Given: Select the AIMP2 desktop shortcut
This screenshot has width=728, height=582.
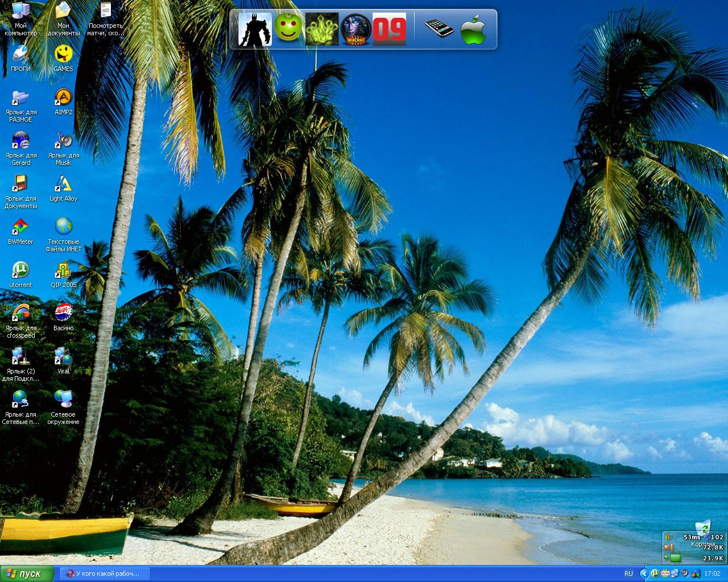Looking at the screenshot, I should (63, 98).
